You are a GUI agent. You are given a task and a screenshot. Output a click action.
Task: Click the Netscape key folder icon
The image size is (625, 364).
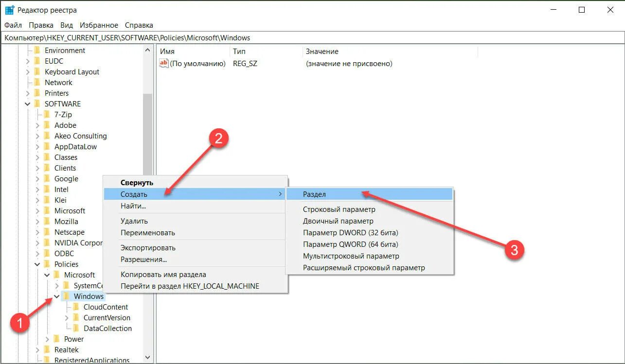47,232
